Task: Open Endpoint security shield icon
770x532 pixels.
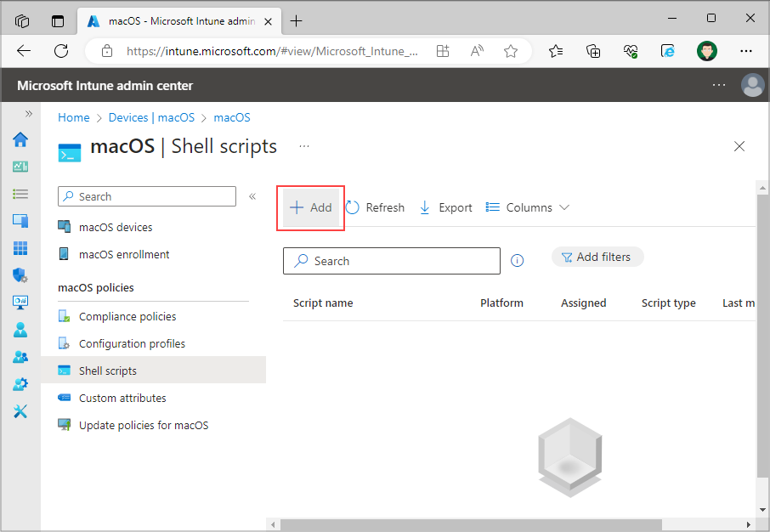Action: click(20, 275)
